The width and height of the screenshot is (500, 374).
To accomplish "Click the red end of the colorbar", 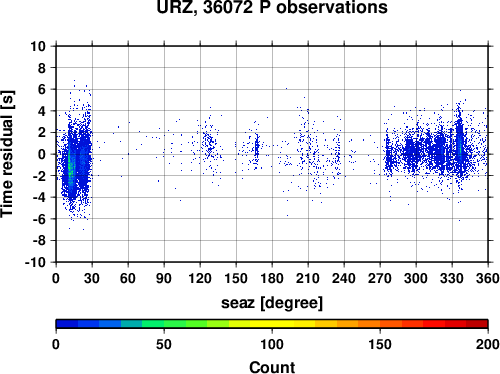I will tap(477, 324).
